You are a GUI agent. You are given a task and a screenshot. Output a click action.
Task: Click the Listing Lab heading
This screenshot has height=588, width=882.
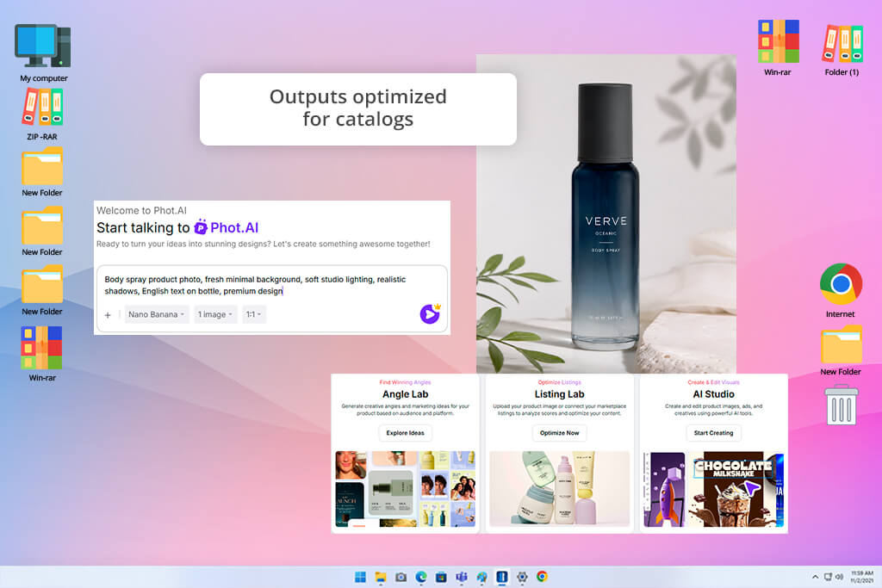pyautogui.click(x=559, y=394)
